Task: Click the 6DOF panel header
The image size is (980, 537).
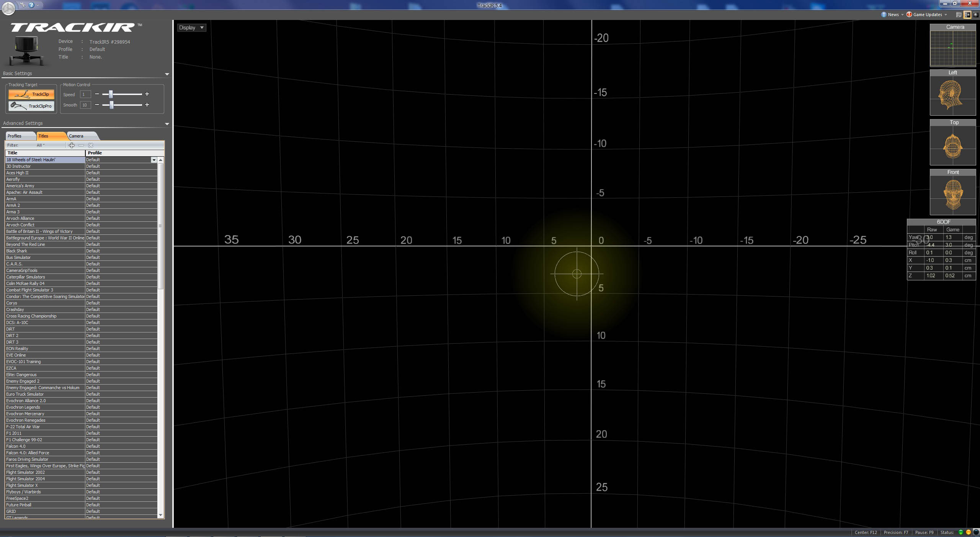Action: [941, 222]
